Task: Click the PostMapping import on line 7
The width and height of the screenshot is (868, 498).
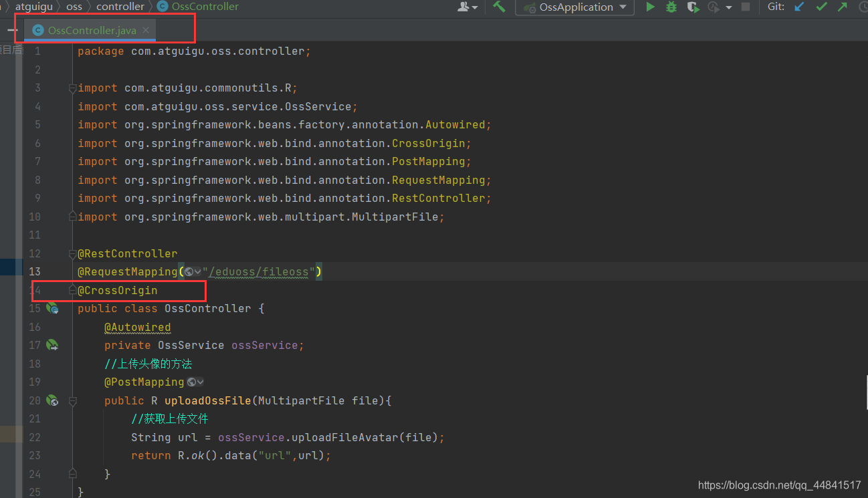Action: coord(428,161)
